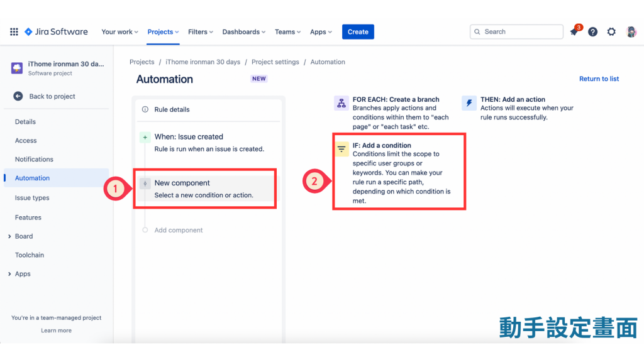Viewport: 644px width, 362px height.
Task: Open the app switcher grid icon
Action: click(14, 31)
